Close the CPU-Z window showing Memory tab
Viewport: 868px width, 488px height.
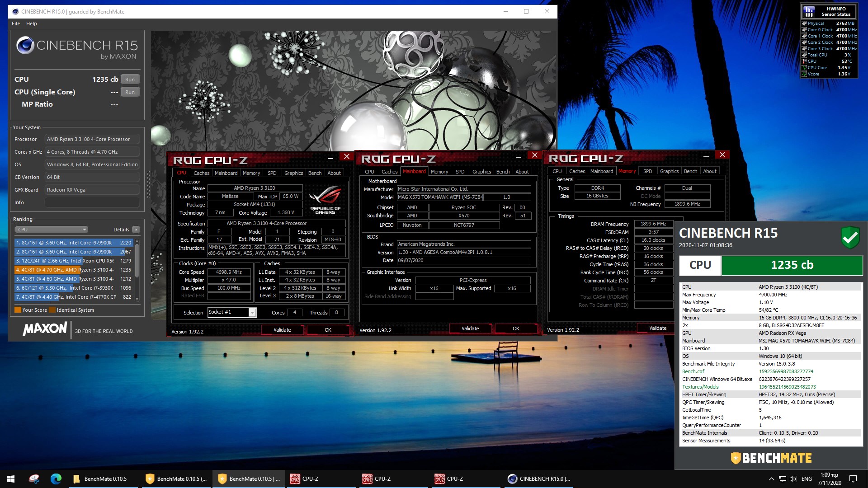pos(722,155)
